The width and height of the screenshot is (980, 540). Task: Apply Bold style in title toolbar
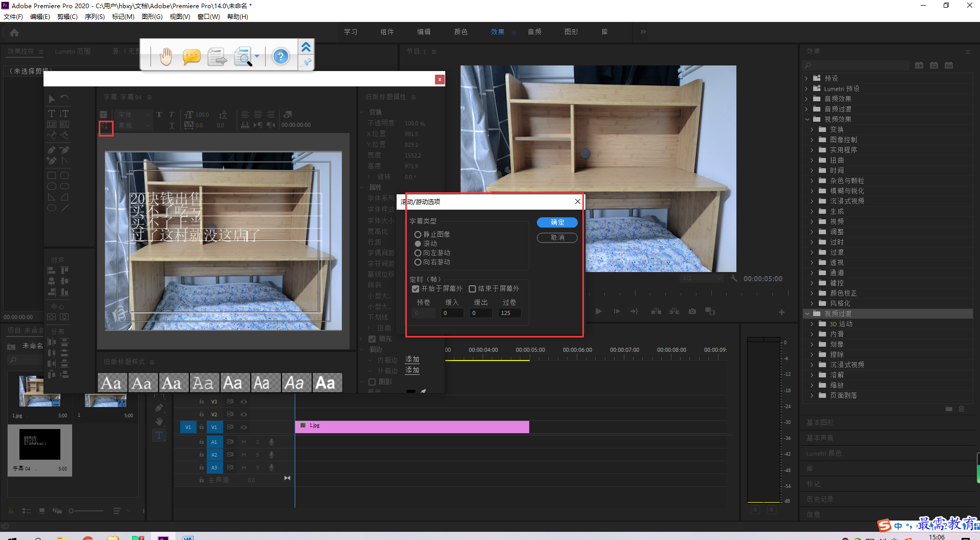tap(159, 115)
